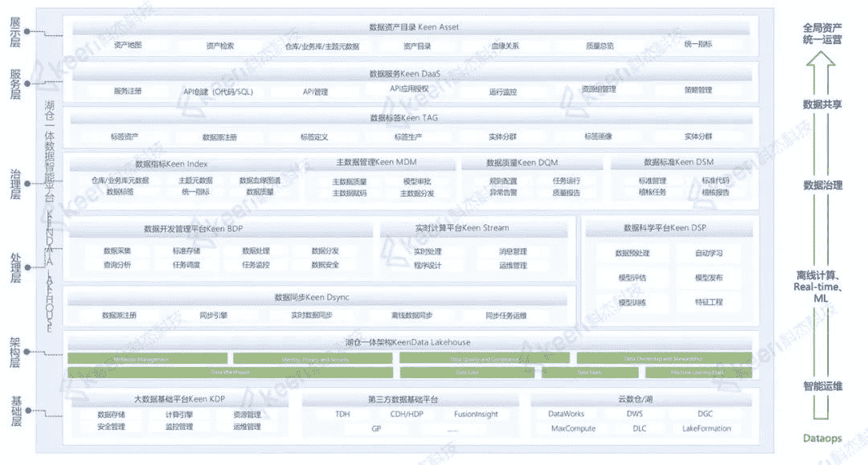Select the green Data Lake bar
The image size is (868, 465).
click(x=467, y=373)
